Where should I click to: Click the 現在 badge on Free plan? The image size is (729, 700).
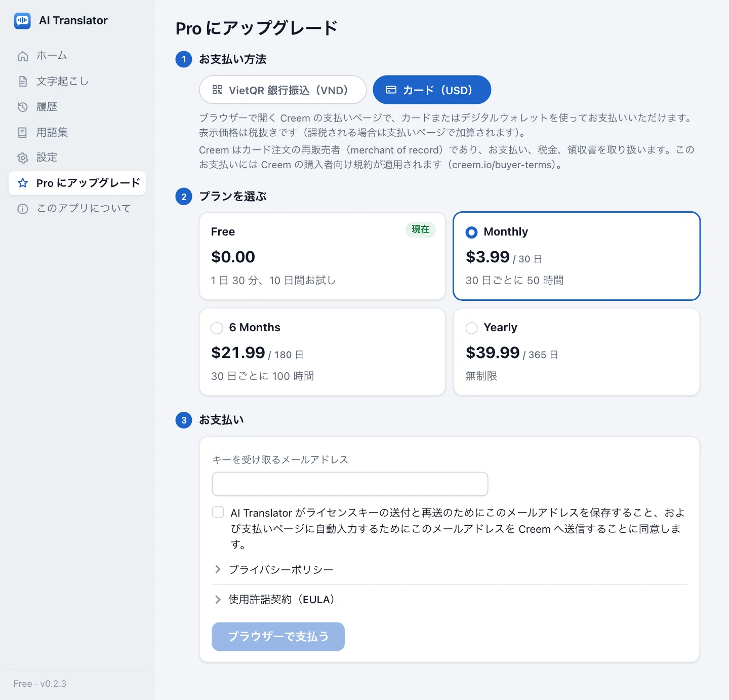[x=421, y=229]
